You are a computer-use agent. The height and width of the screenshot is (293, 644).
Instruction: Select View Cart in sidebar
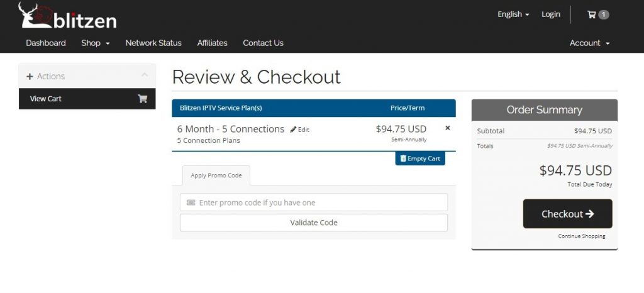87,99
